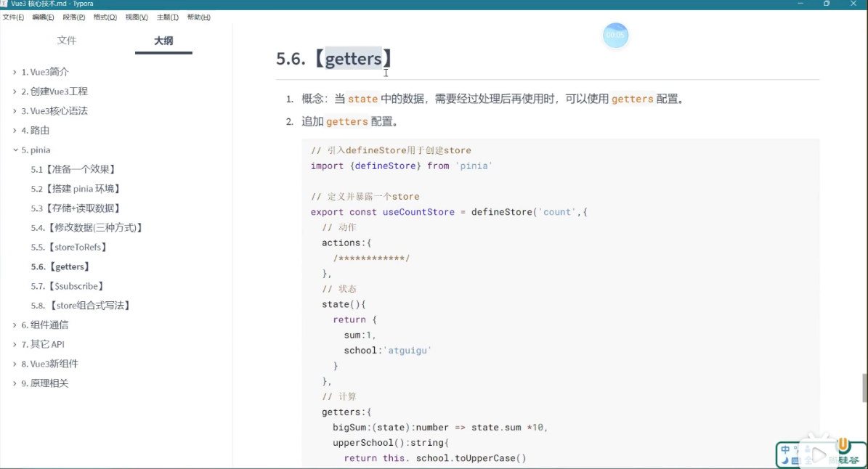
Task: Go to 5.5.【storeToRefs】
Action: click(69, 247)
